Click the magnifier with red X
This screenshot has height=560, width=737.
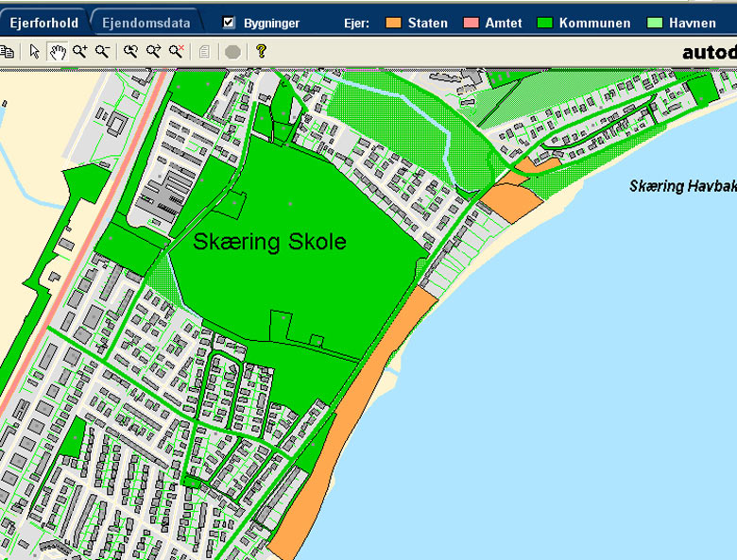click(177, 51)
